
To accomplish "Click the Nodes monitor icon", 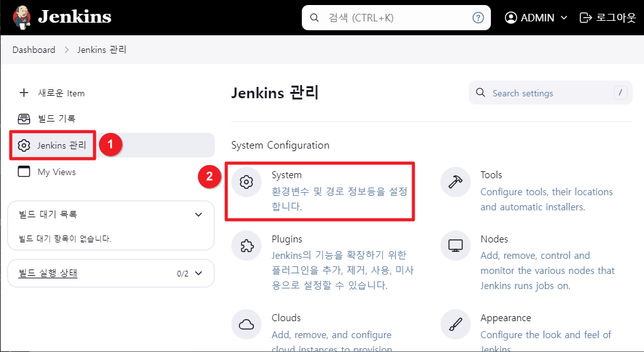I will pyautogui.click(x=456, y=246).
